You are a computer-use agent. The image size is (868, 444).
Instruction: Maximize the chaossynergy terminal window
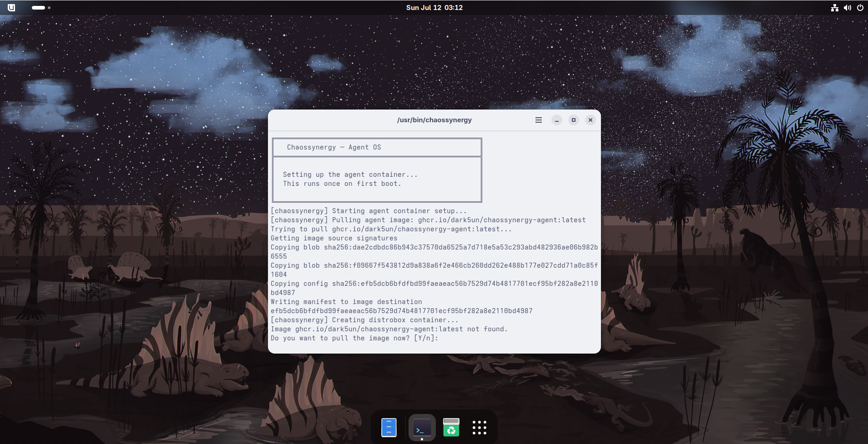click(x=574, y=120)
